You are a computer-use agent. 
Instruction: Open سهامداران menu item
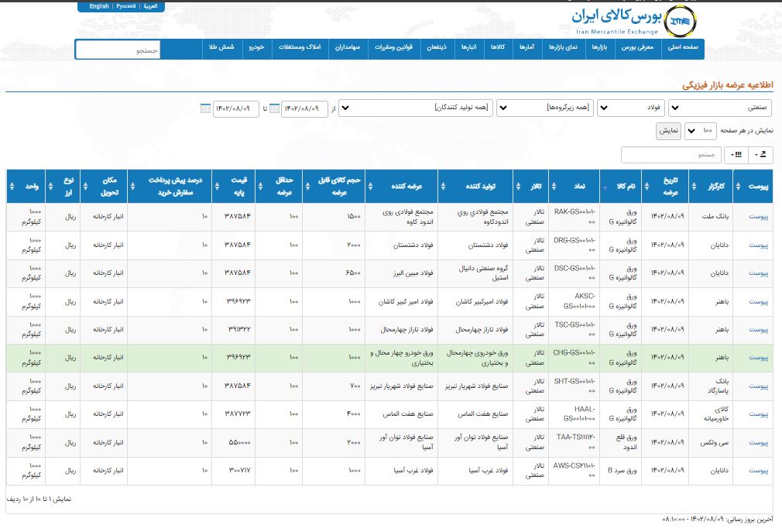coord(347,47)
